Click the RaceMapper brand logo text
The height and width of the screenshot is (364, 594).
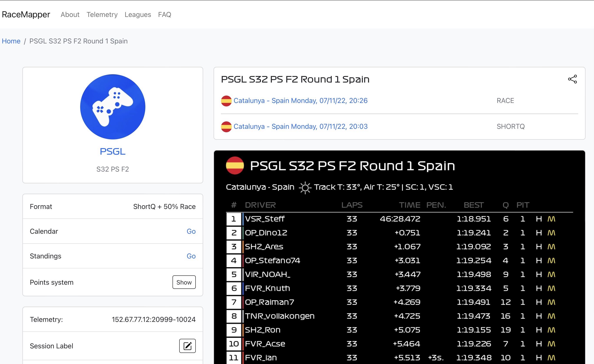pyautogui.click(x=26, y=15)
